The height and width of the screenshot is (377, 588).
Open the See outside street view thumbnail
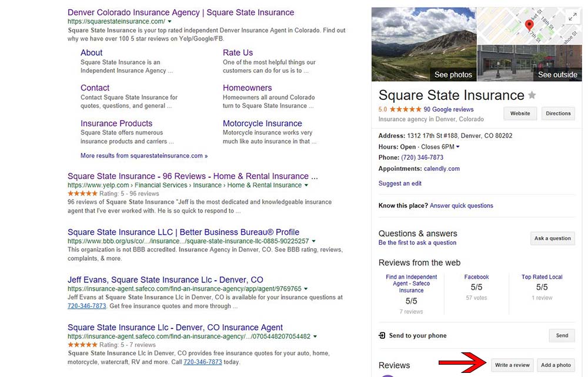click(530, 63)
